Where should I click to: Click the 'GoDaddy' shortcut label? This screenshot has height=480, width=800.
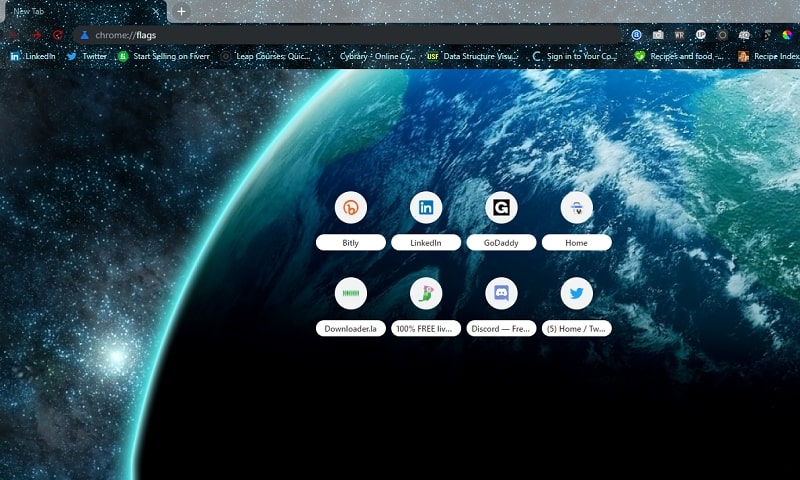coord(501,243)
